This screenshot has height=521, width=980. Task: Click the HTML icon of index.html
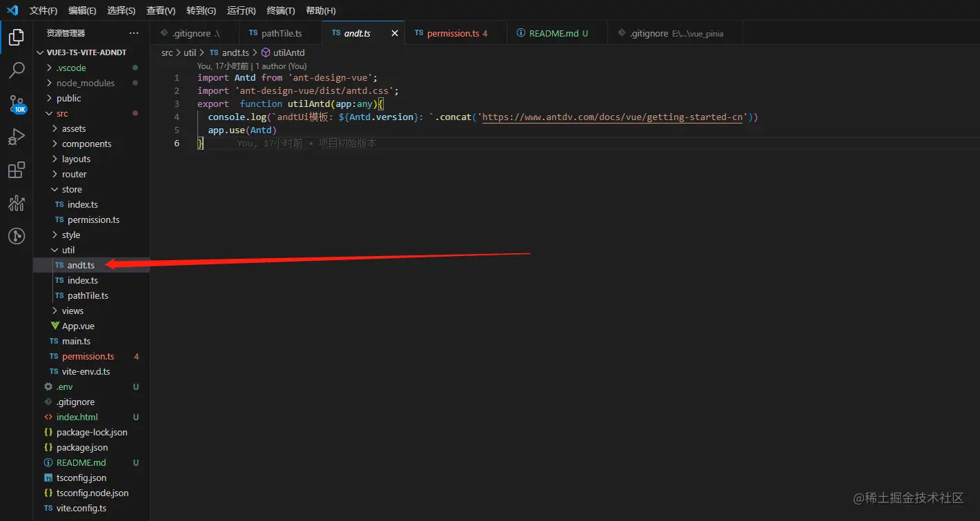(48, 417)
